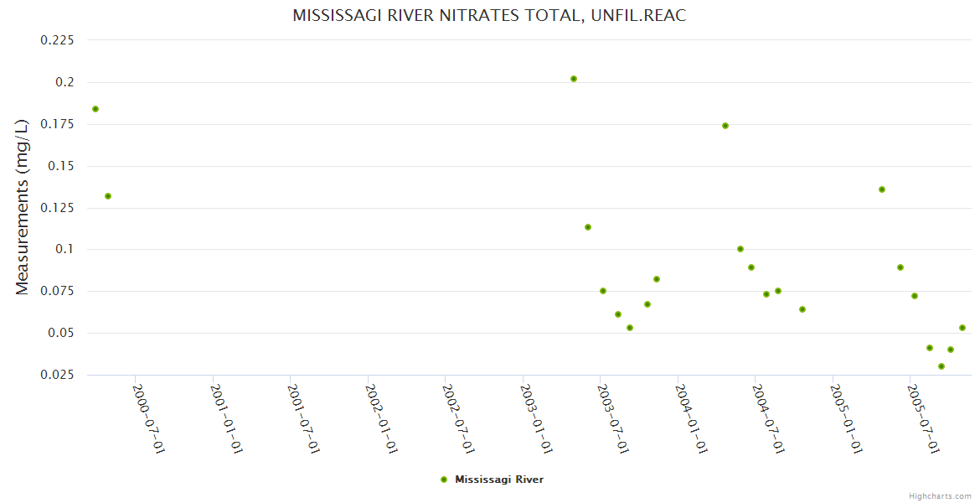Screen dimensions: 980x503
Task: Select the isolated late-2004 point near 0.064
Action: [x=802, y=309]
